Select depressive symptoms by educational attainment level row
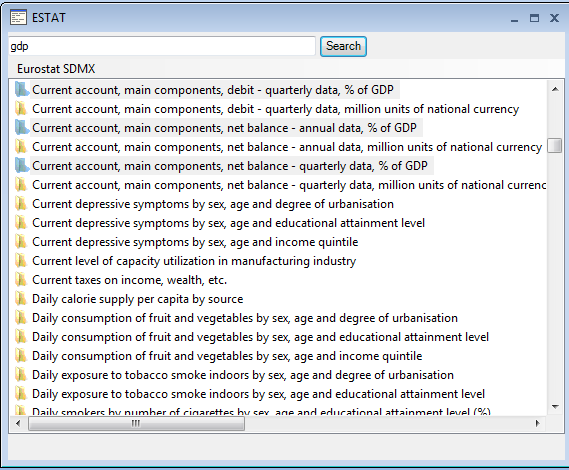The height and width of the screenshot is (470, 569). (x=229, y=222)
